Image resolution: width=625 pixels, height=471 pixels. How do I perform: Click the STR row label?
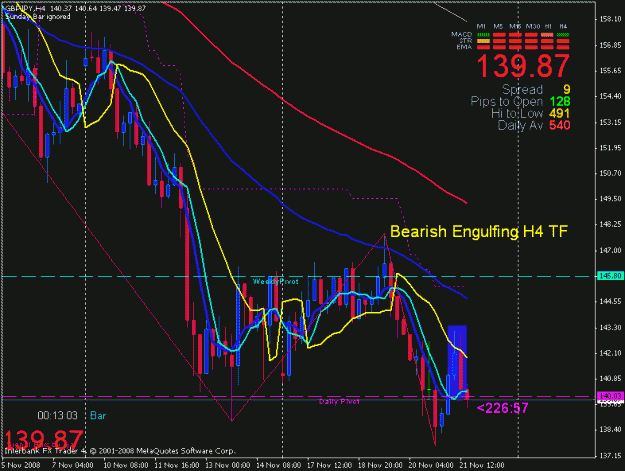point(466,41)
